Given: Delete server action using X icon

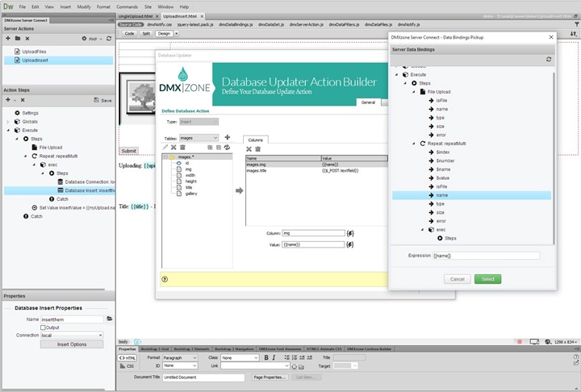Looking at the screenshot, I should 27,39.
